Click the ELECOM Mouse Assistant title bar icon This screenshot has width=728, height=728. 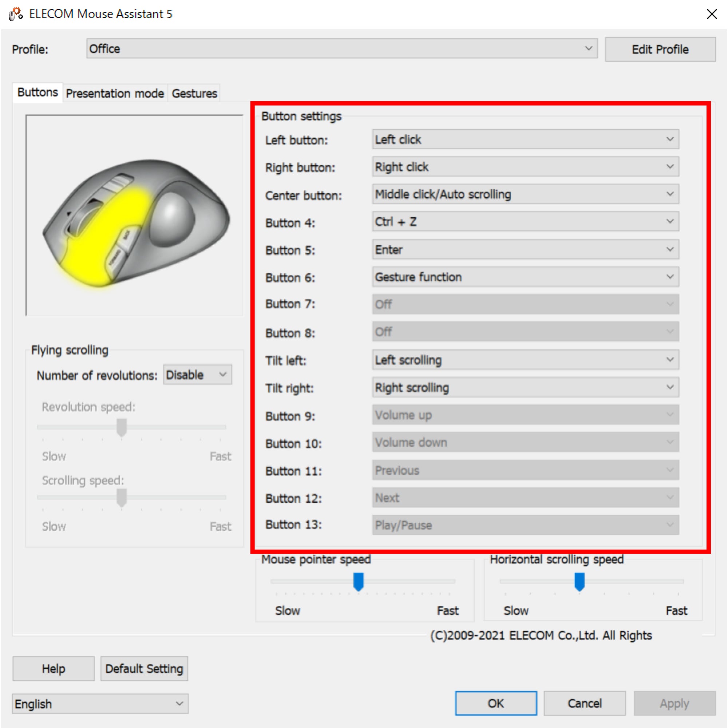pyautogui.click(x=16, y=14)
